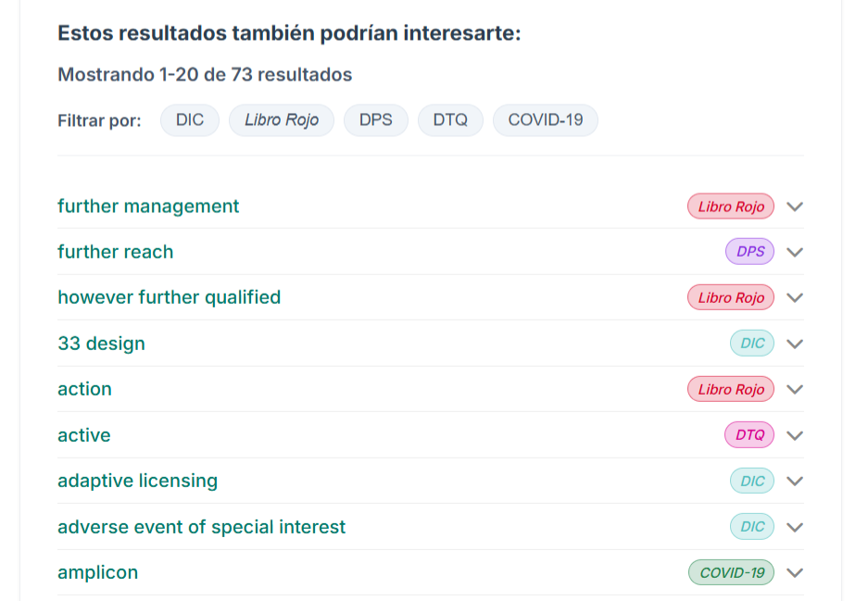This screenshot has height=601, width=868.
Task: Expand the '33 design' entry chevron
Action: click(794, 344)
